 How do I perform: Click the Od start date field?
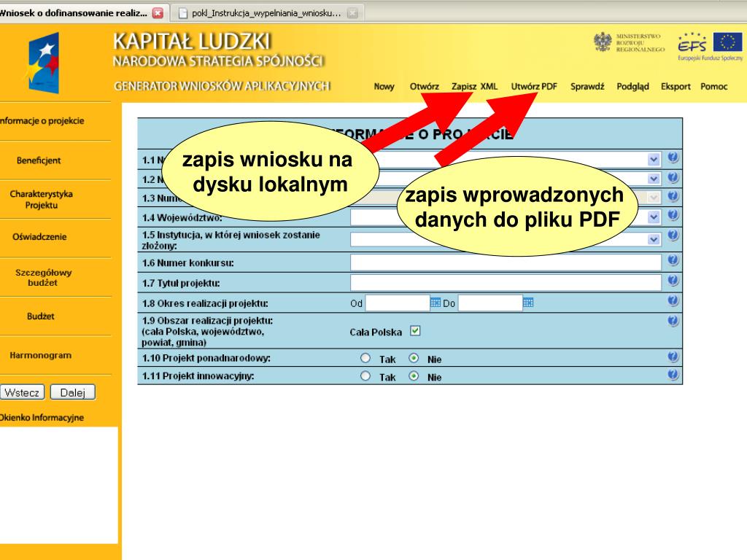(x=398, y=303)
